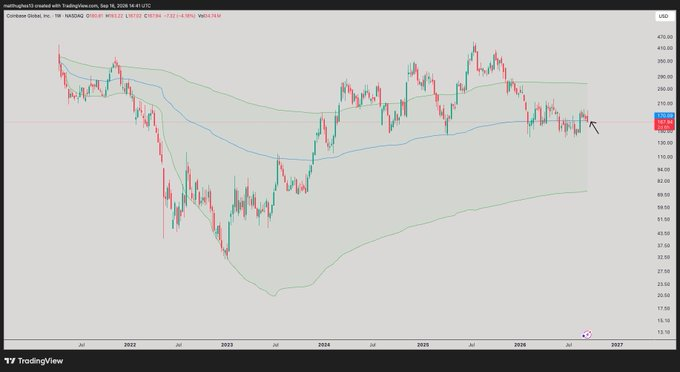
Task: Click the 94.00 price axis label
Action: pos(664,170)
